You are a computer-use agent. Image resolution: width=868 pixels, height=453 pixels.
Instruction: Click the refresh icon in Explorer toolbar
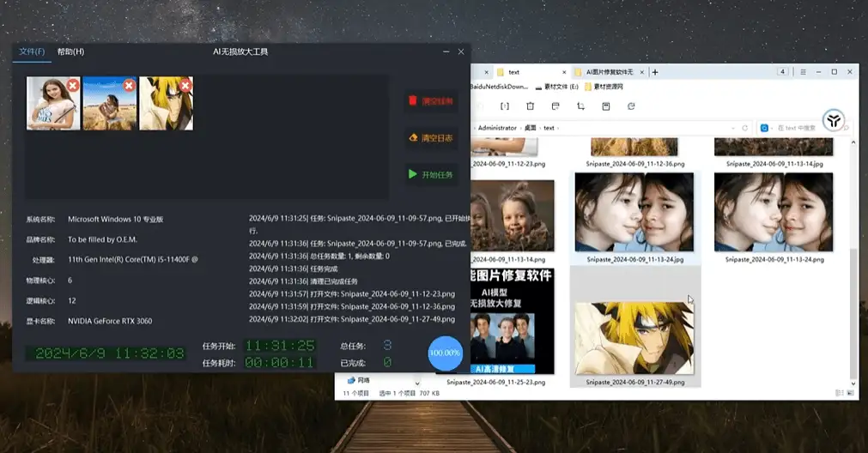(631, 106)
